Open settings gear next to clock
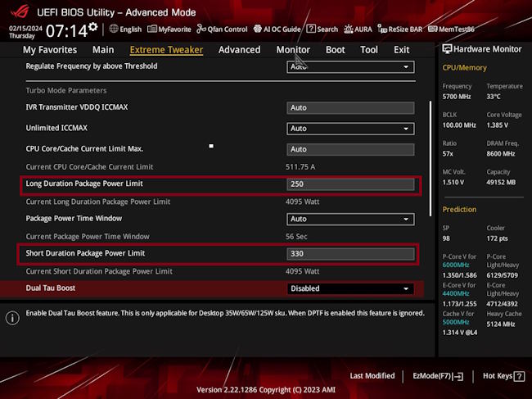532x399 pixels. 93,26
